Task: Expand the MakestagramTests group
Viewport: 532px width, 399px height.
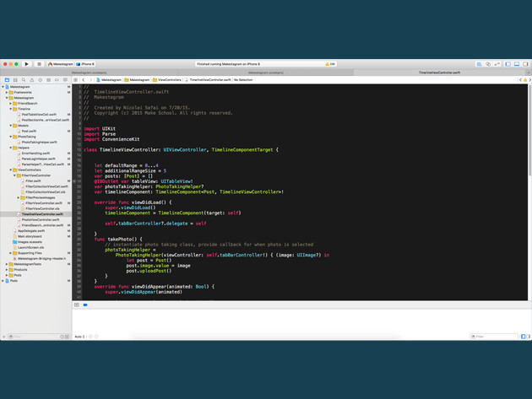Action: (x=7, y=264)
